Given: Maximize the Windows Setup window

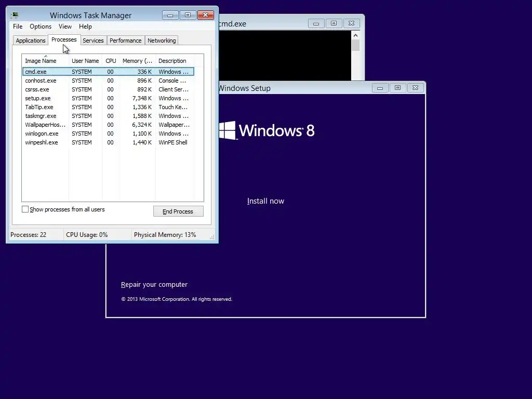Looking at the screenshot, I should coord(397,88).
